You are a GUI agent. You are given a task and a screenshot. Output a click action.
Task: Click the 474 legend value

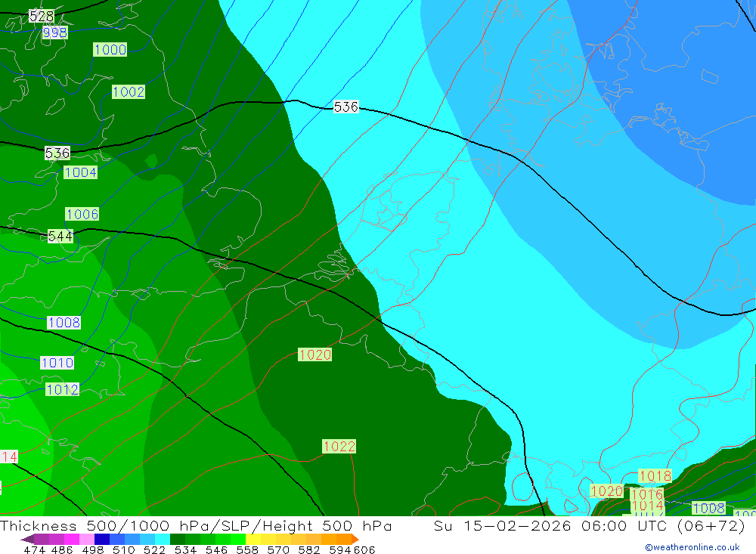click(34, 549)
